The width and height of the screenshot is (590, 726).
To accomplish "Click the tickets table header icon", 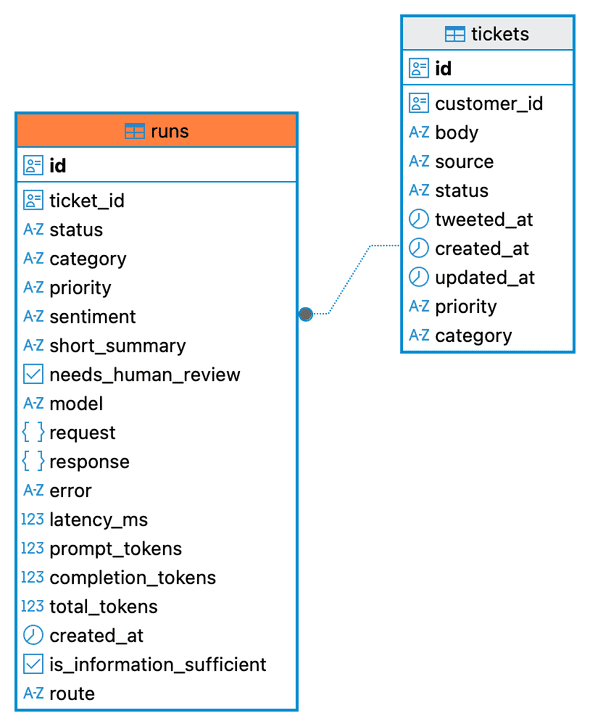I will coord(455,34).
